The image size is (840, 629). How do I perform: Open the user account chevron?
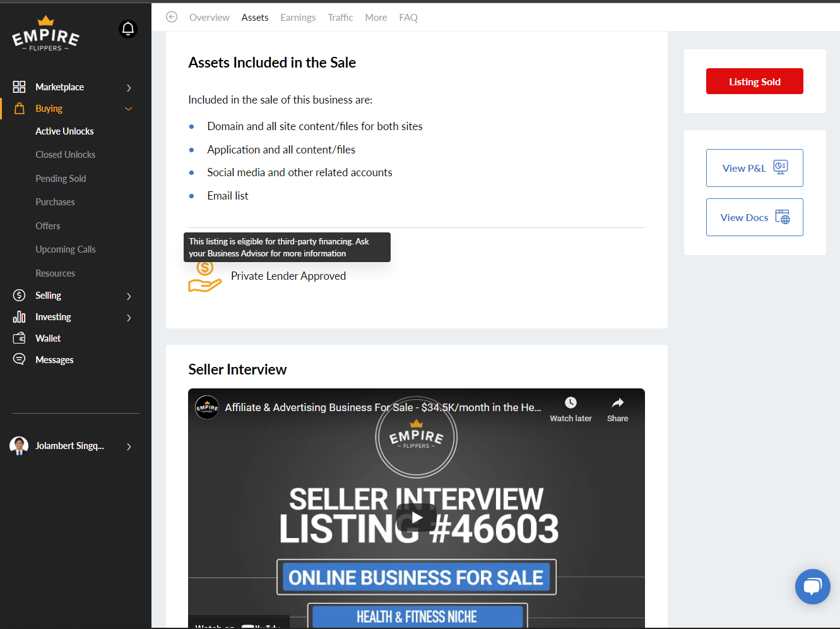pos(129,446)
